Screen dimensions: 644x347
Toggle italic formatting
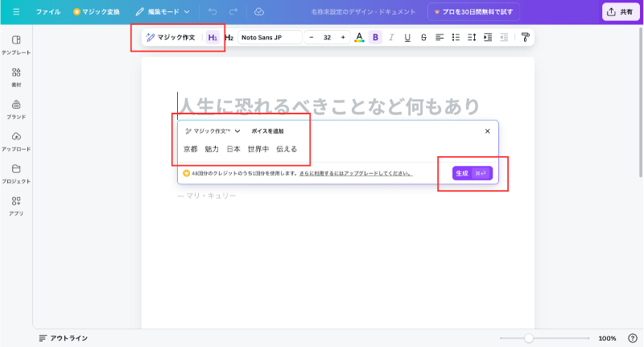391,37
